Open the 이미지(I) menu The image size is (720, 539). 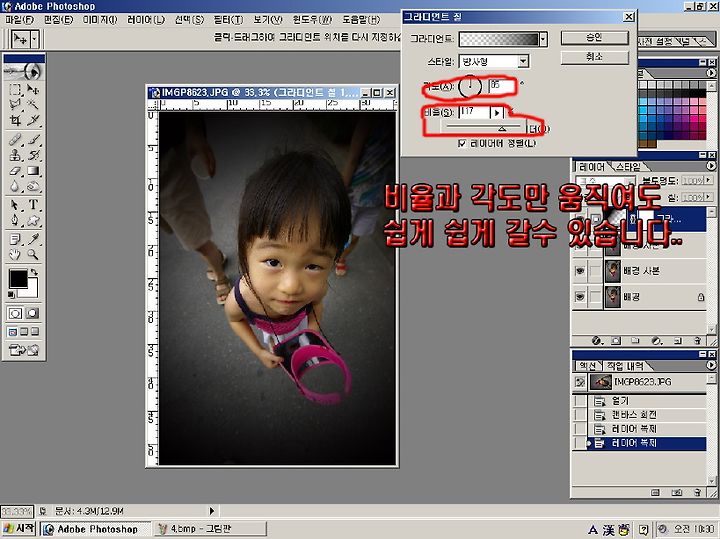[100, 20]
